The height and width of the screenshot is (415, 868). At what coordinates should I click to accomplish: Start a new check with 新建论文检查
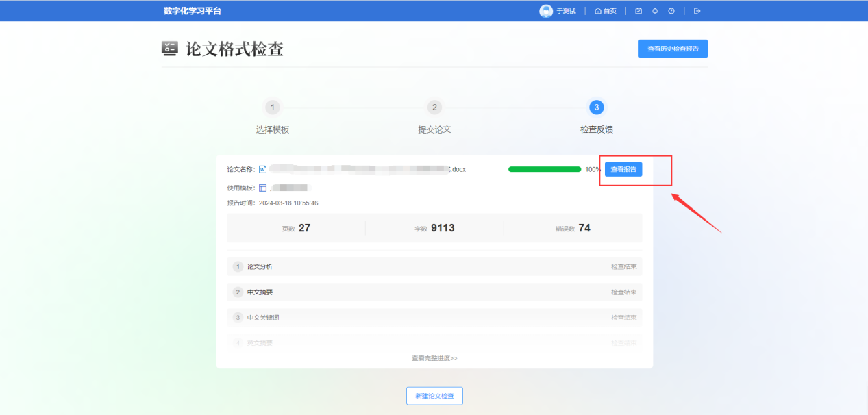[x=434, y=396]
